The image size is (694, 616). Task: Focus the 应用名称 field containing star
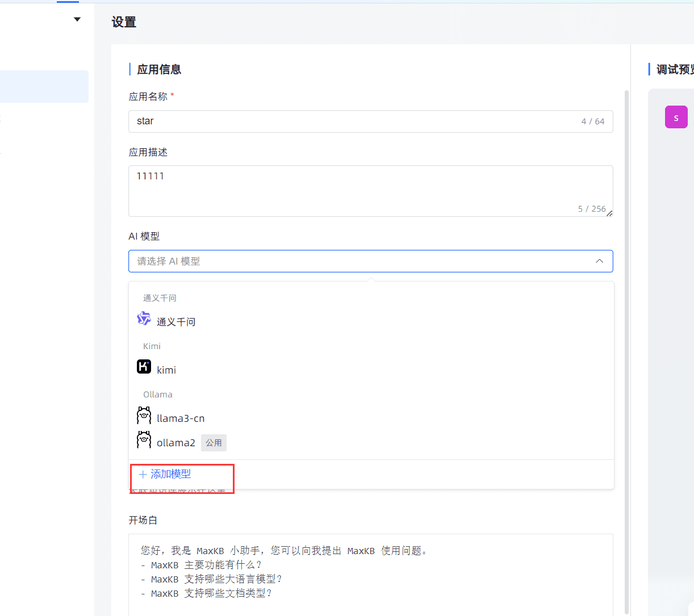(x=352, y=121)
